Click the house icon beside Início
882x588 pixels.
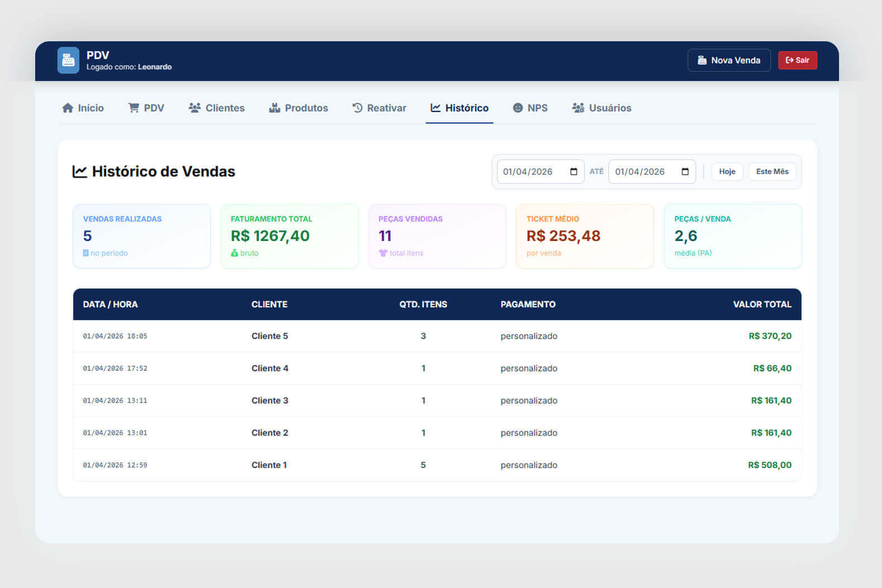tap(68, 108)
